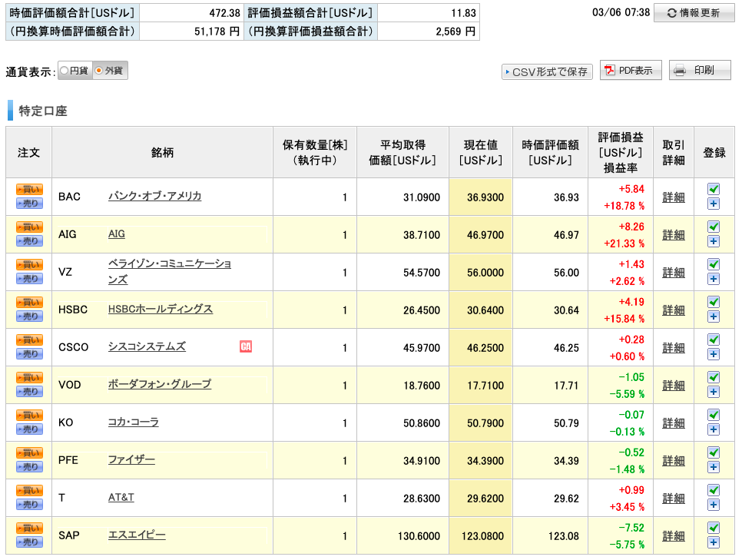Click the sell button for PFE

click(x=29, y=467)
